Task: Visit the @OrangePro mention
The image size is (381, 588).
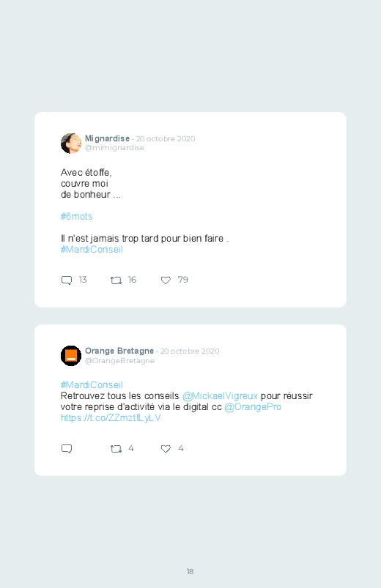Action: pos(253,407)
